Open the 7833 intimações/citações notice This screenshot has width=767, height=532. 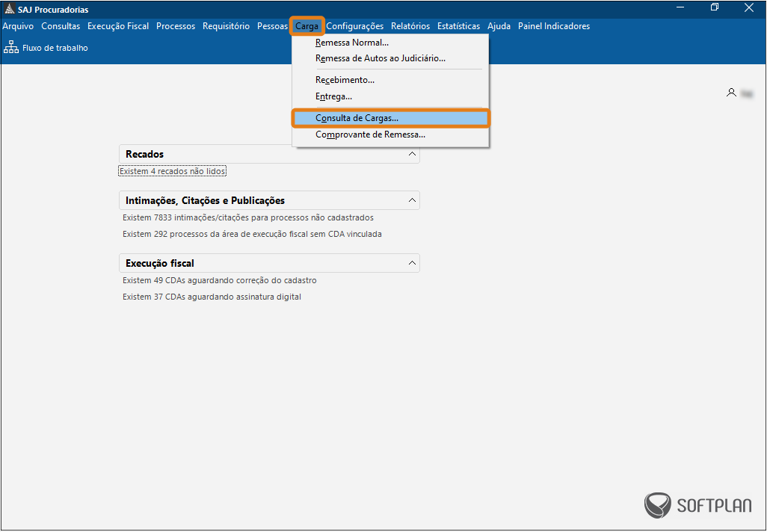tap(247, 217)
